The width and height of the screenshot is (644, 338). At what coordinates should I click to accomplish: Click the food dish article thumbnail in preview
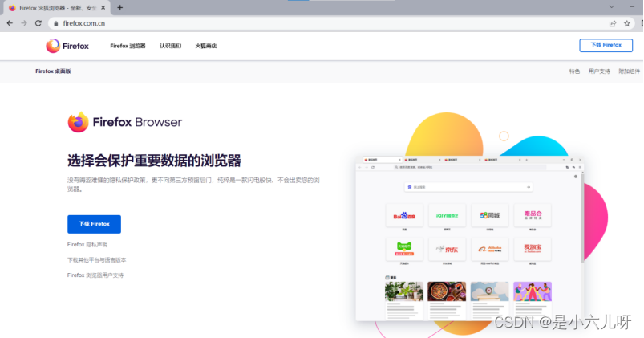point(447,291)
